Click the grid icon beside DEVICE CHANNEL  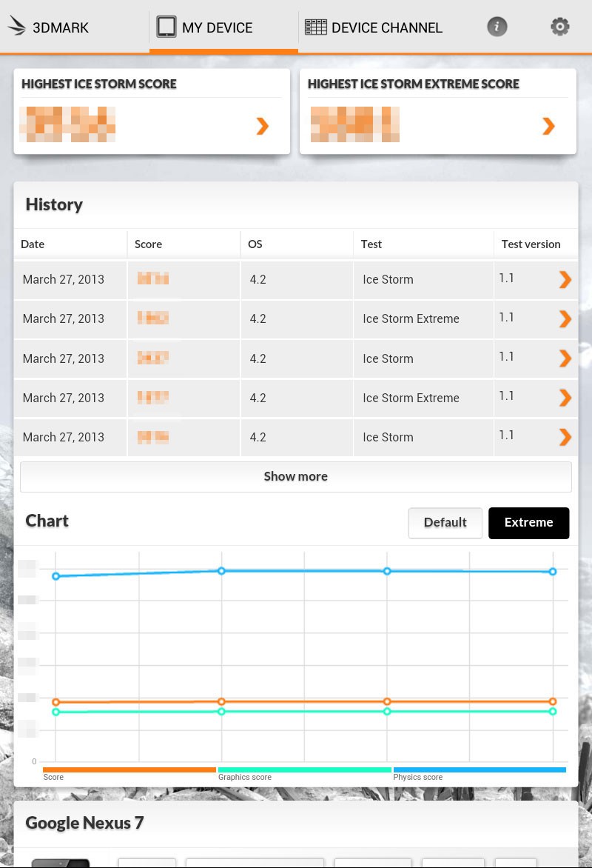[316, 27]
